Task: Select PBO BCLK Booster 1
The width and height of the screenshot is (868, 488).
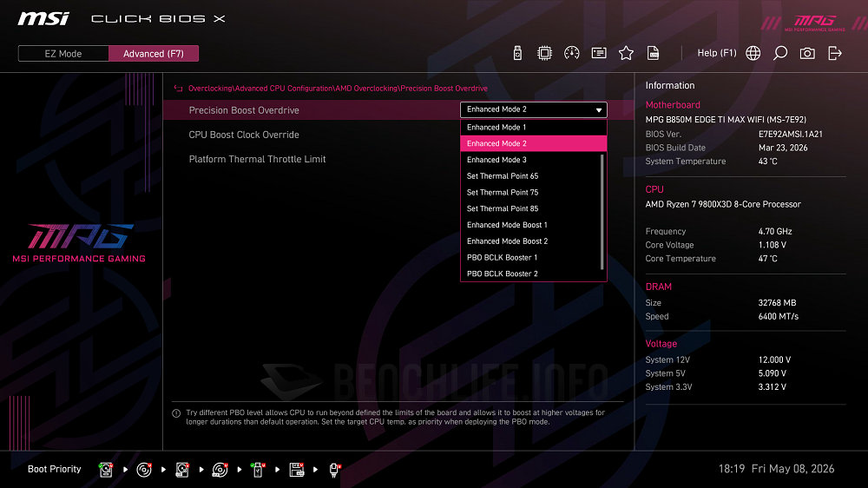Action: point(530,258)
